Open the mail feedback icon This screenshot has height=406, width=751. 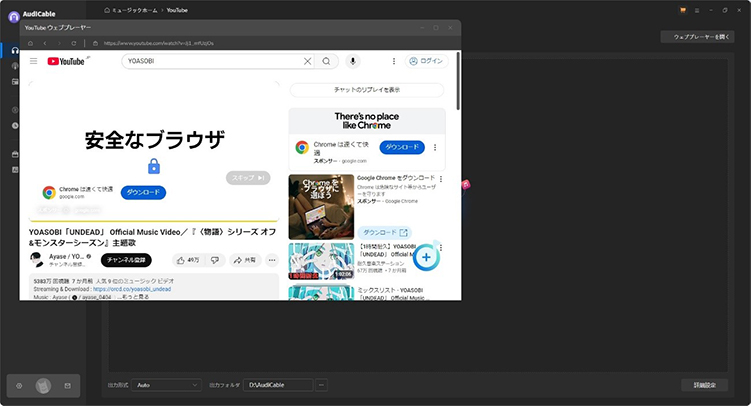click(68, 386)
